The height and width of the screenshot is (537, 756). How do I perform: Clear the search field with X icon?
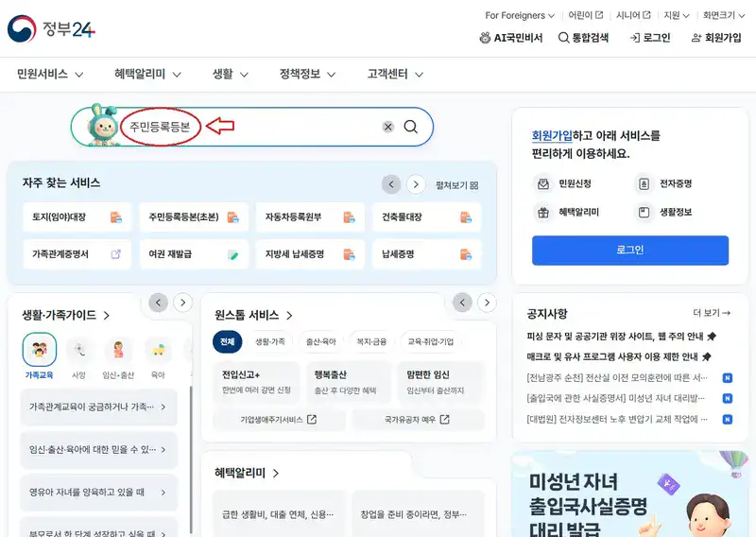coord(388,127)
